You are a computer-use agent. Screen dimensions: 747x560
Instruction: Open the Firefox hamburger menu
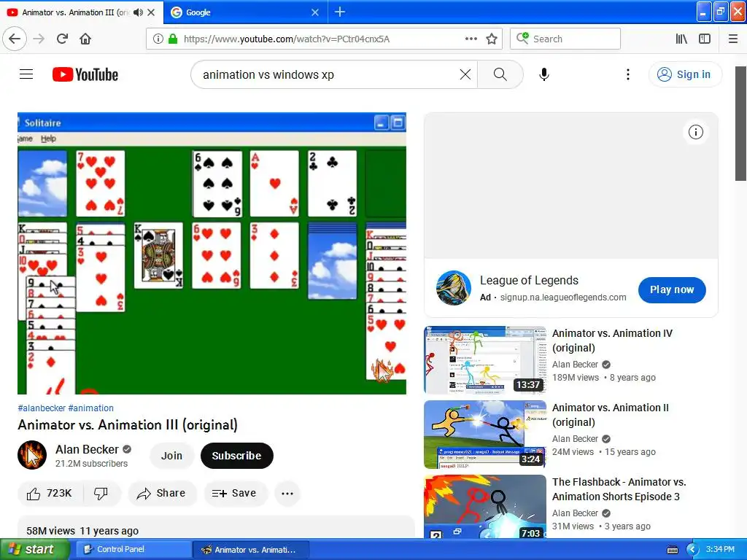pos(733,39)
